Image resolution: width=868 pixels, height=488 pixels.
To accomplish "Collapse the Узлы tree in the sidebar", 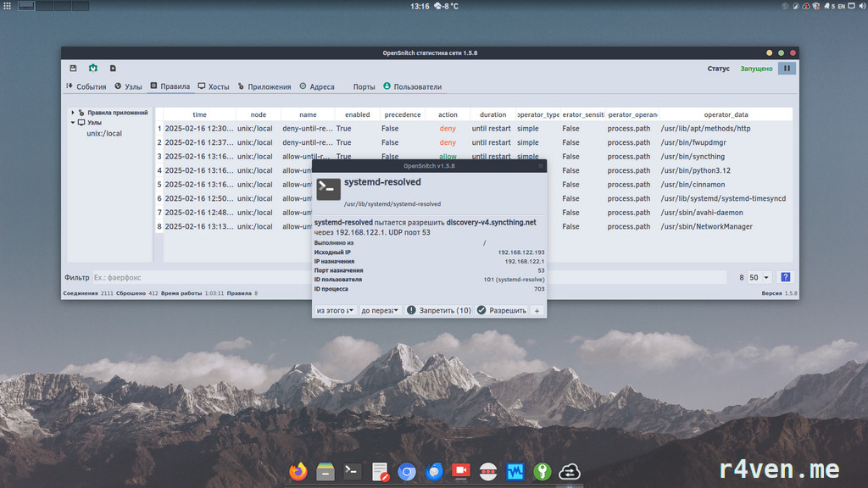I will [x=75, y=122].
